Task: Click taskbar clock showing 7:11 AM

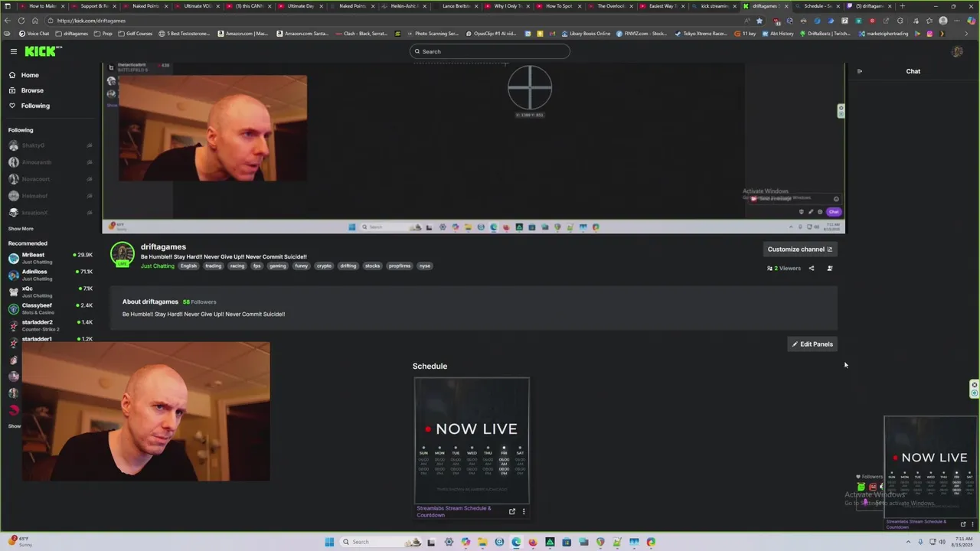Action: tap(963, 542)
